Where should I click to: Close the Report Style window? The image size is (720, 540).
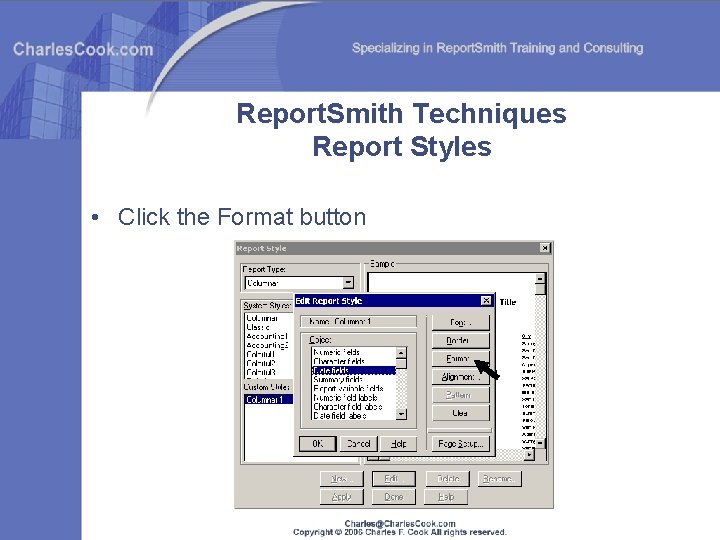pos(545,248)
